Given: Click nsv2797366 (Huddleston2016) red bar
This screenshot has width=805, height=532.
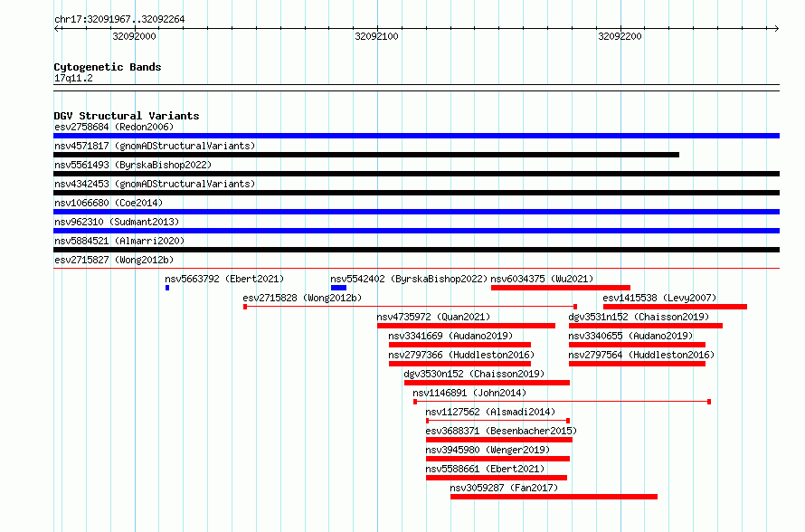Looking at the screenshot, I should (460, 364).
